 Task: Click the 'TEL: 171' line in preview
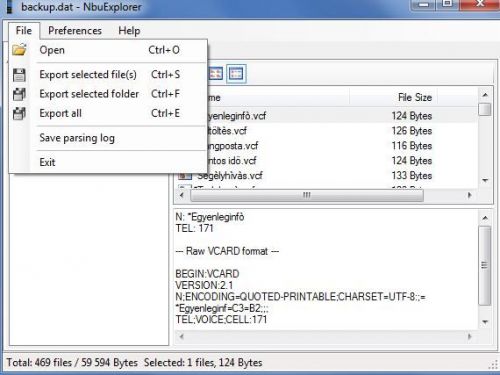click(x=194, y=228)
